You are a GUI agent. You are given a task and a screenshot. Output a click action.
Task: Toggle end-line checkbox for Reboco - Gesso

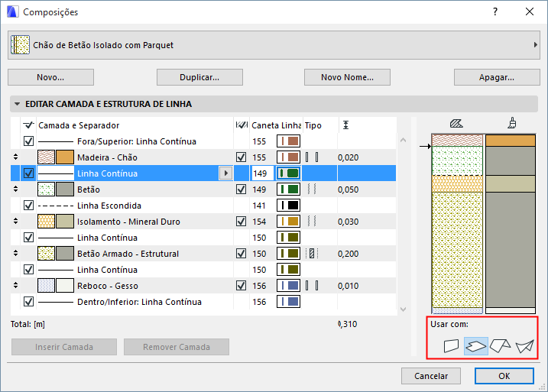[x=242, y=286]
